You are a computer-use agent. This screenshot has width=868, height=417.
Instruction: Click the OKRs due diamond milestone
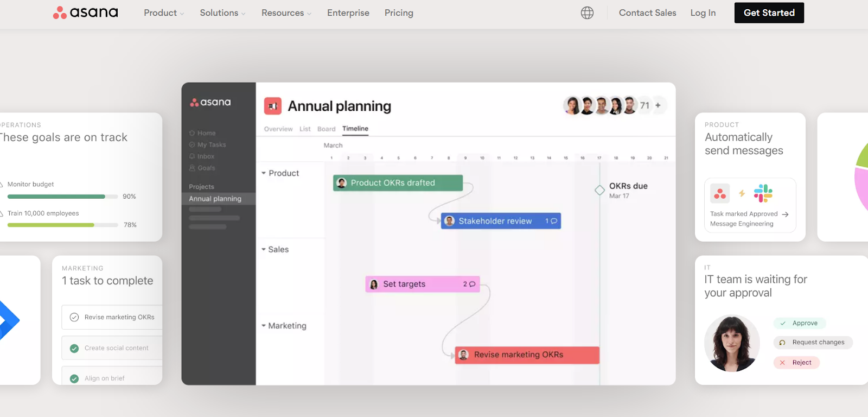click(599, 190)
